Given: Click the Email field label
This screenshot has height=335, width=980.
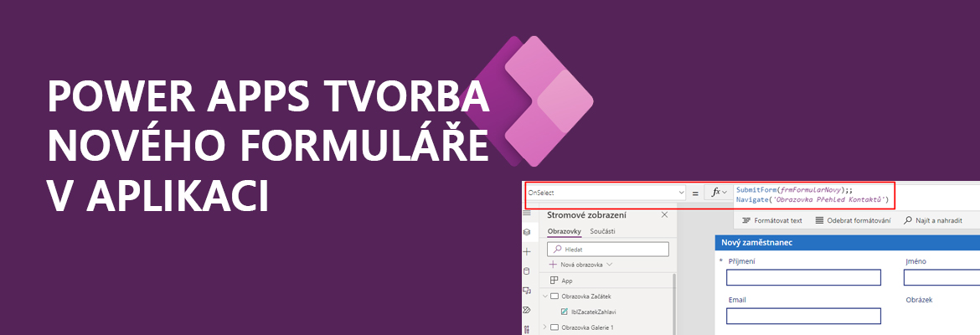Looking at the screenshot, I should pyautogui.click(x=737, y=300).
